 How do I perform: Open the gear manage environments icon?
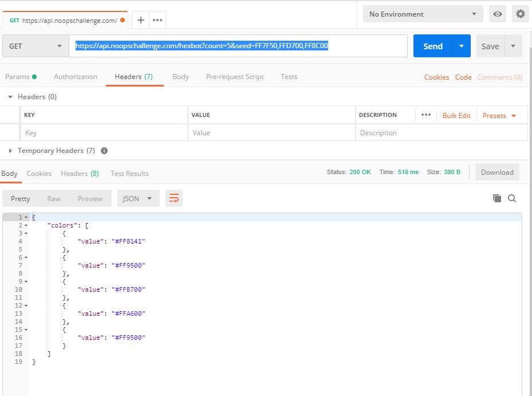[520, 14]
